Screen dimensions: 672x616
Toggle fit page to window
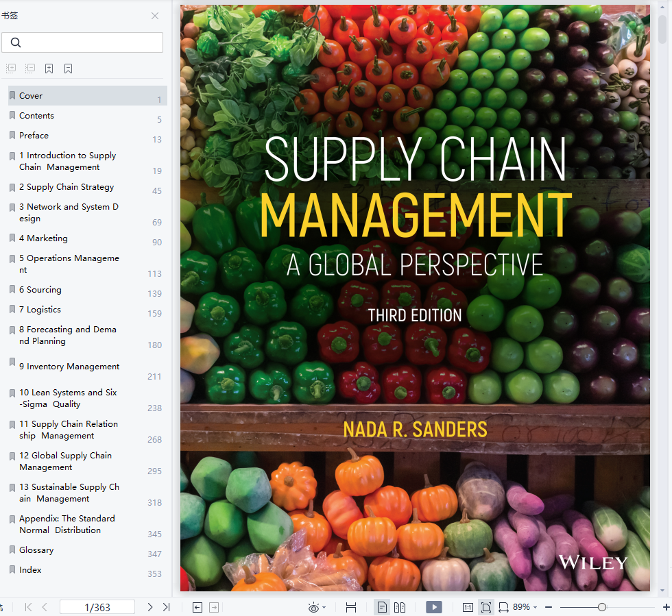tap(486, 607)
